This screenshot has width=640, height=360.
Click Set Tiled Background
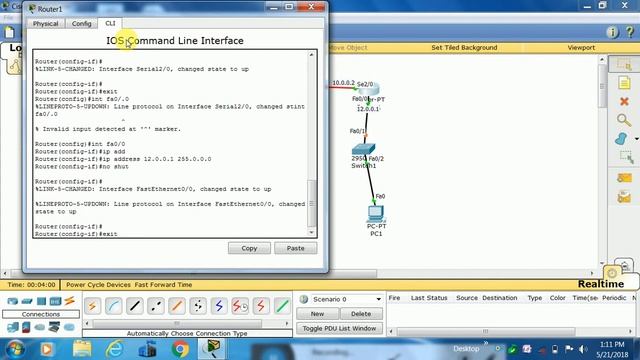click(464, 47)
